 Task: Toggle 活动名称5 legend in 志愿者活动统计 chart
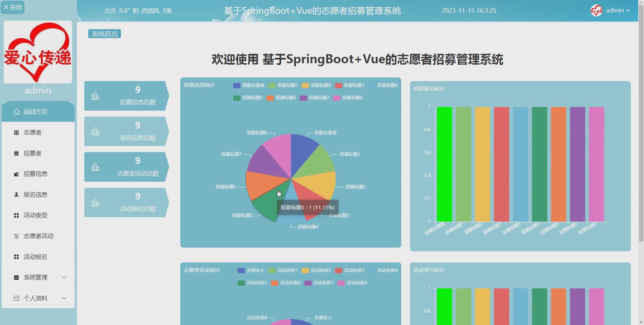240,283
